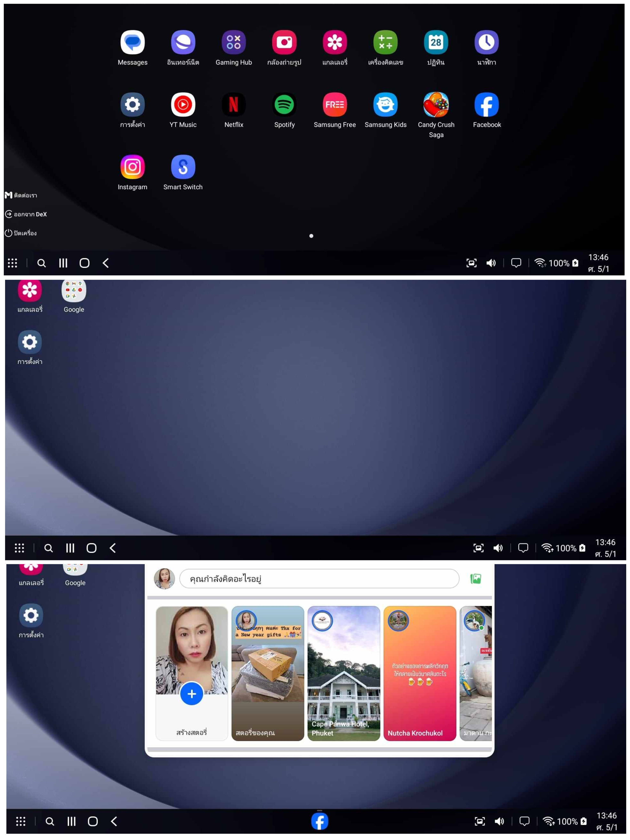Screen dimensions: 630x840
Task: Click the 13:46 clock under the app drawer
Action: (x=598, y=257)
